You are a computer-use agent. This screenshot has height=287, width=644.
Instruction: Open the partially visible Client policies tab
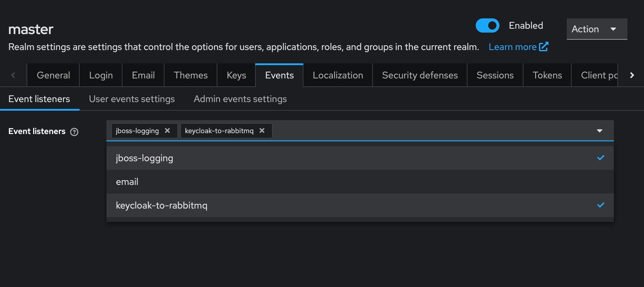[595, 75]
